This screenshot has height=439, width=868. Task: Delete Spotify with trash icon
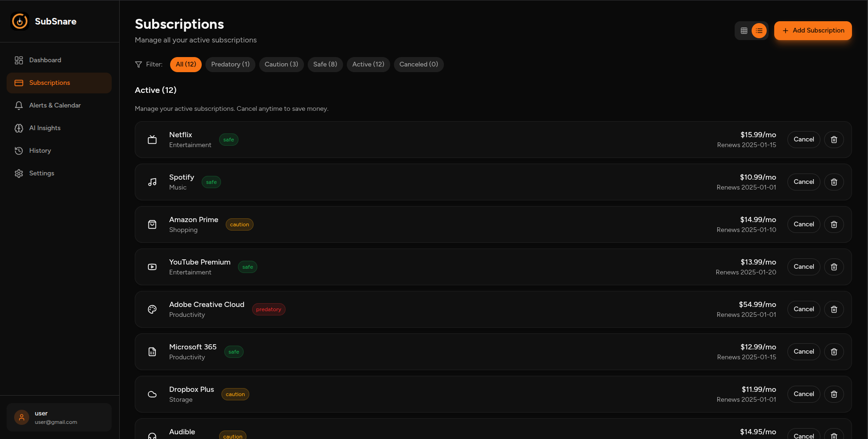[834, 182]
